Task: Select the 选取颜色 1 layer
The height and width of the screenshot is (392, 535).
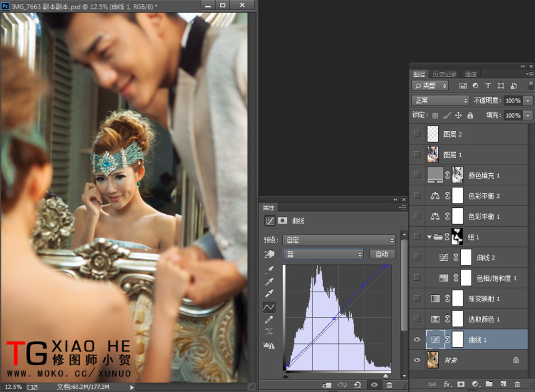Action: (x=476, y=319)
